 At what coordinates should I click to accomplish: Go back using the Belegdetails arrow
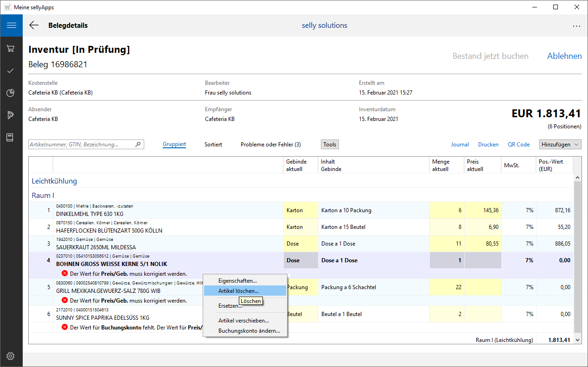pos(34,25)
